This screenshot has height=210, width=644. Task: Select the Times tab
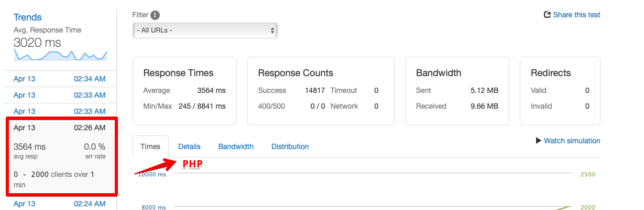coord(150,146)
